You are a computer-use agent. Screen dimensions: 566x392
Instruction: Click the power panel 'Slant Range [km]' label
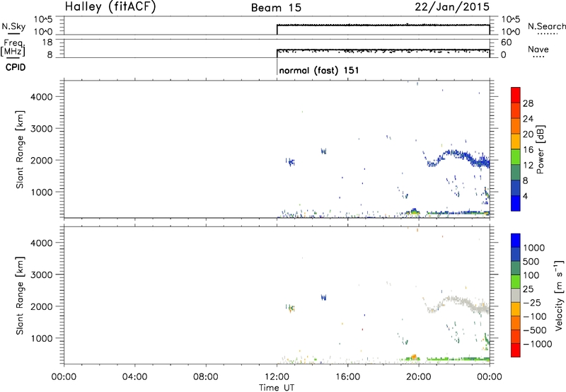coord(20,149)
